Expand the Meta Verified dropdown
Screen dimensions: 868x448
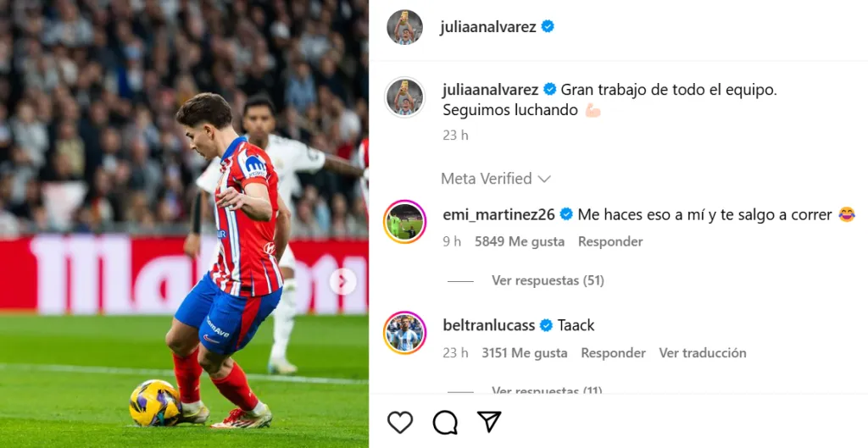[495, 179]
